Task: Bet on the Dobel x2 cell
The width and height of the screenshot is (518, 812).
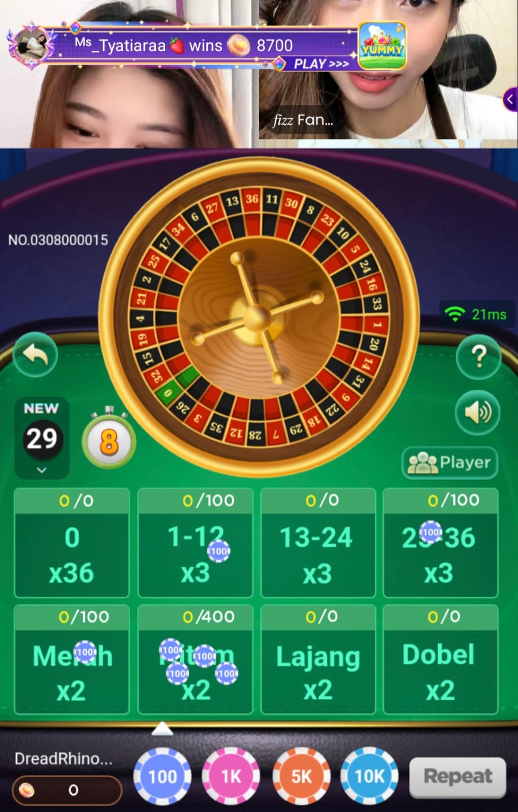Action: (x=440, y=659)
